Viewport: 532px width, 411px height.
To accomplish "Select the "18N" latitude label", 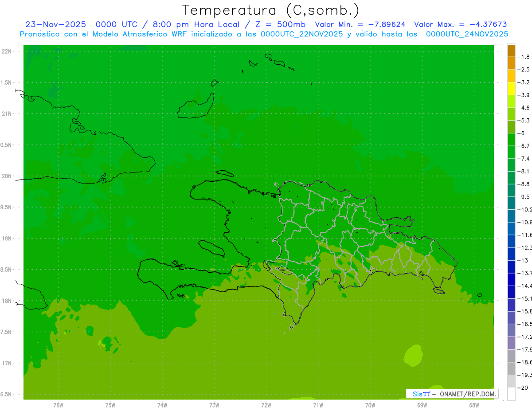I will coord(7,301).
